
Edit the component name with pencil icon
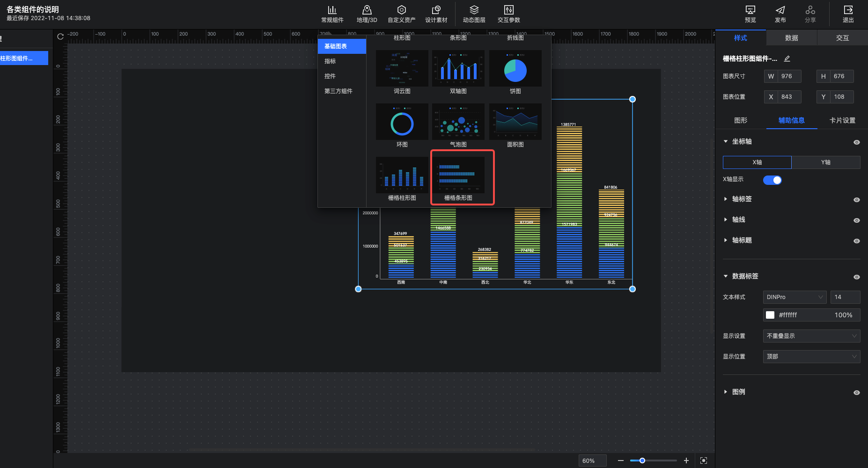coord(787,58)
